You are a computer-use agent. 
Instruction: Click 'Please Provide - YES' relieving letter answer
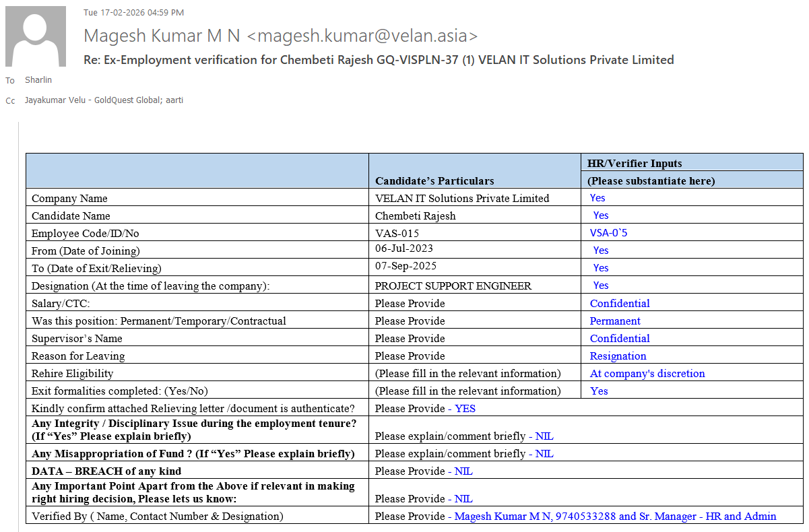coord(425,408)
